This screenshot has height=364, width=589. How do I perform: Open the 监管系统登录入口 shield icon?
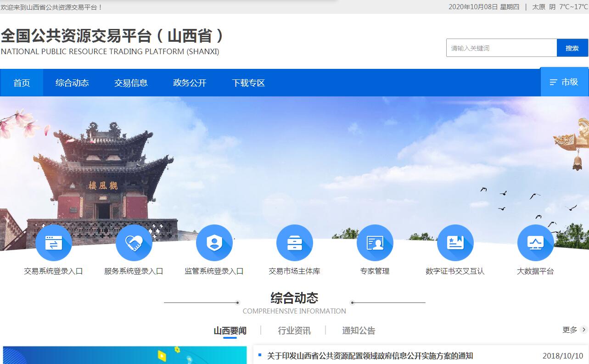[214, 243]
